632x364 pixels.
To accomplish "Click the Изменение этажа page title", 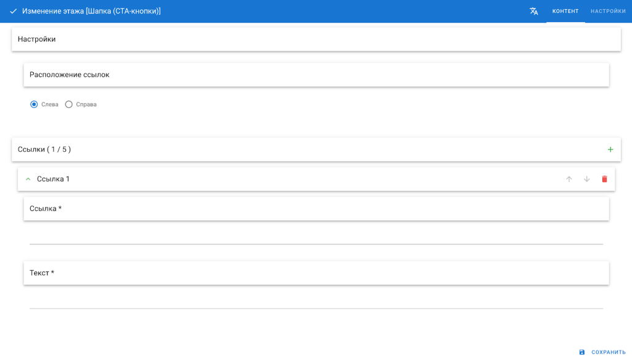I will (91, 11).
